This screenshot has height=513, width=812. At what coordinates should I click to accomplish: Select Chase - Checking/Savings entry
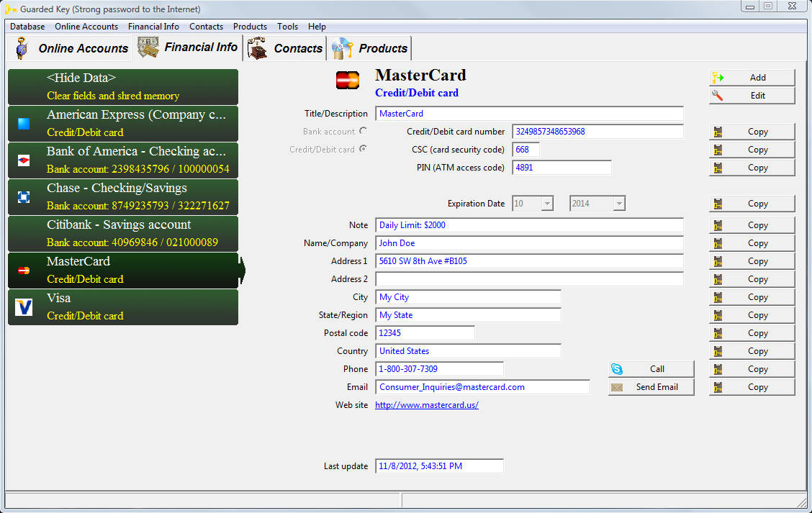point(123,196)
